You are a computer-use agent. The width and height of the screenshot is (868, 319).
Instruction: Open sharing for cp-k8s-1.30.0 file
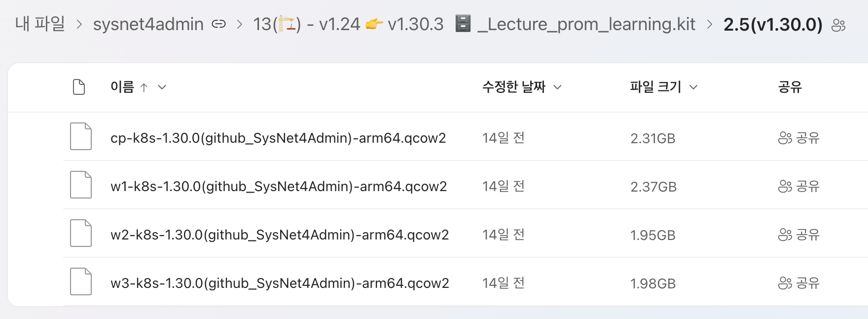(799, 138)
